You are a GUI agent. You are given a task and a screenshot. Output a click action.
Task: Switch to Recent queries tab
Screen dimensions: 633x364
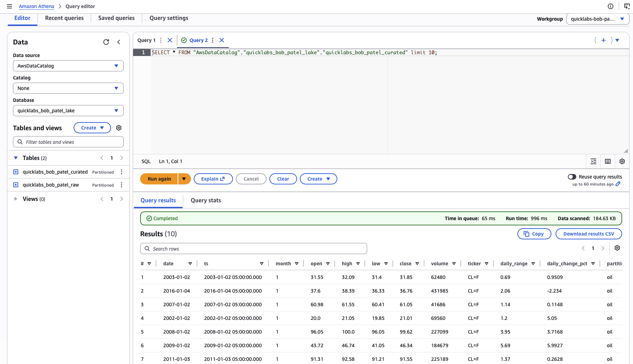64,18
